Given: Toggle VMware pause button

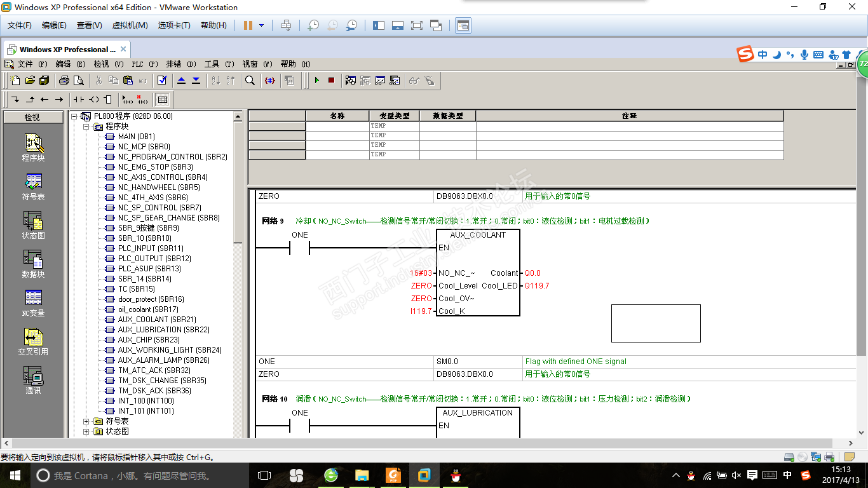Looking at the screenshot, I should pos(248,25).
